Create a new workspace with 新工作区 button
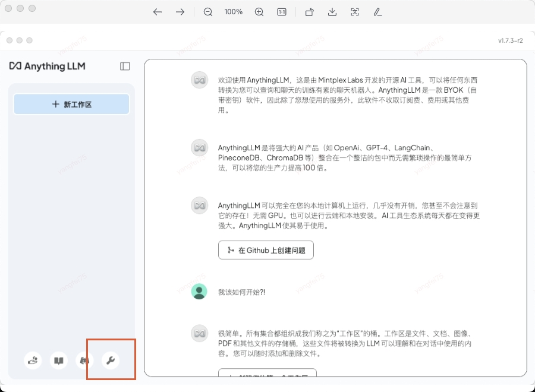Image resolution: width=535 pixels, height=392 pixels. tap(71, 105)
